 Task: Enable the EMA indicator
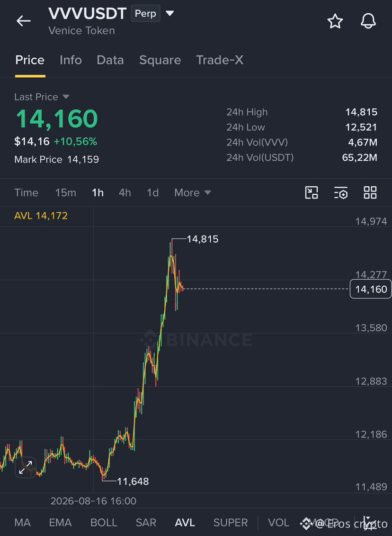point(61,522)
